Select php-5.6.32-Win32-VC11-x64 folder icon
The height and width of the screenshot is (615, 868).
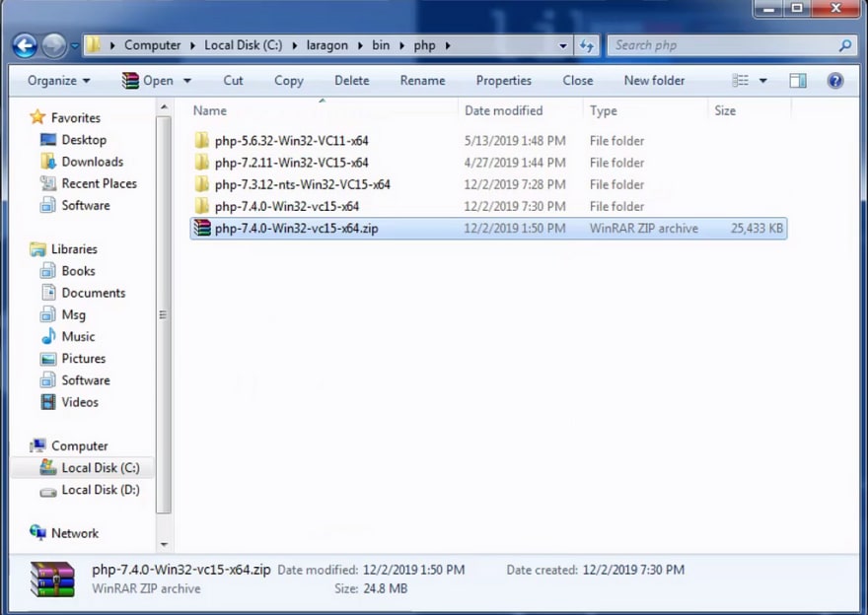coord(202,141)
